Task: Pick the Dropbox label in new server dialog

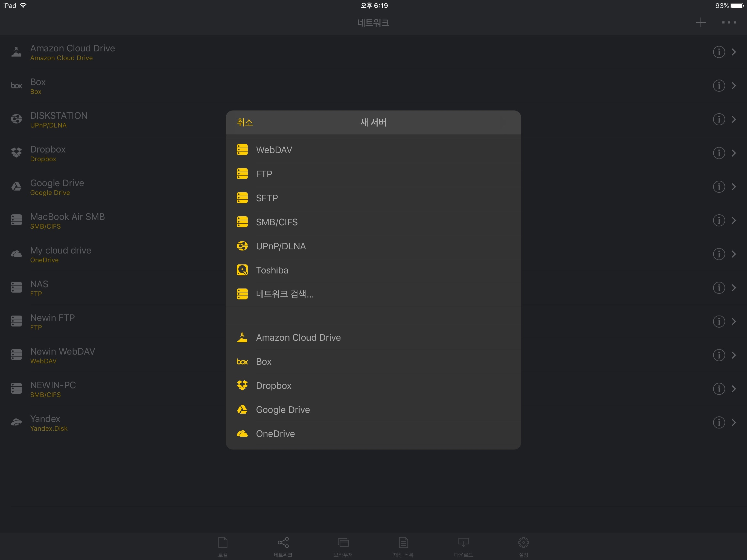Action: coord(274,386)
